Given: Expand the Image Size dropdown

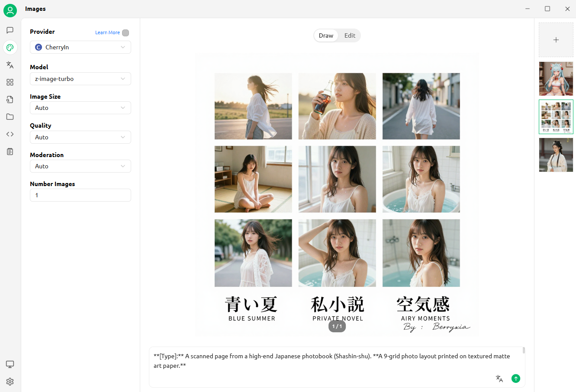Looking at the screenshot, I should (80, 108).
